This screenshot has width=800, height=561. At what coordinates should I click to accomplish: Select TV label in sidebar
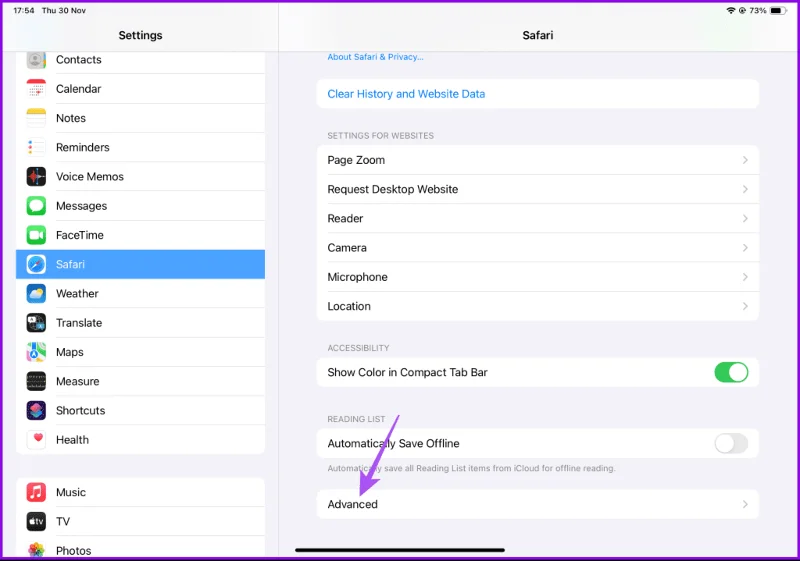63,521
